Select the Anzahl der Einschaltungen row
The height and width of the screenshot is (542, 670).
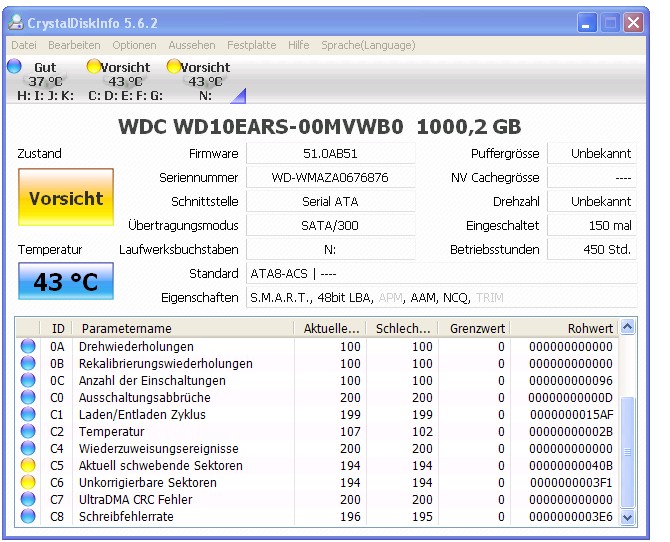[317, 380]
